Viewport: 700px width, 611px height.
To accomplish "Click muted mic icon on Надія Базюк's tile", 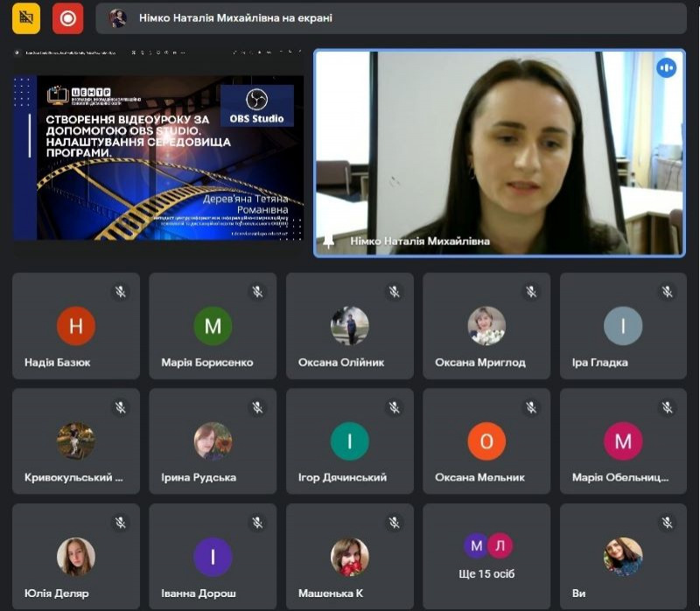I will click(121, 291).
